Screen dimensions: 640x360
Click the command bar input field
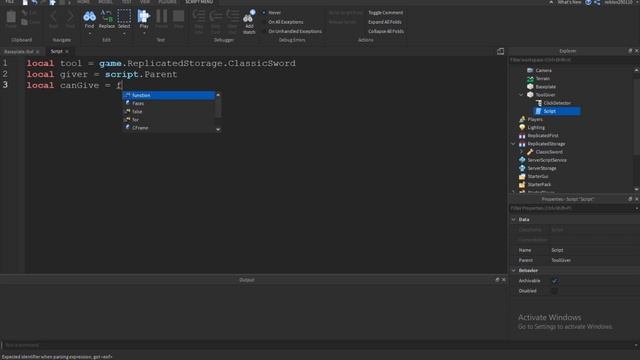tap(318, 345)
